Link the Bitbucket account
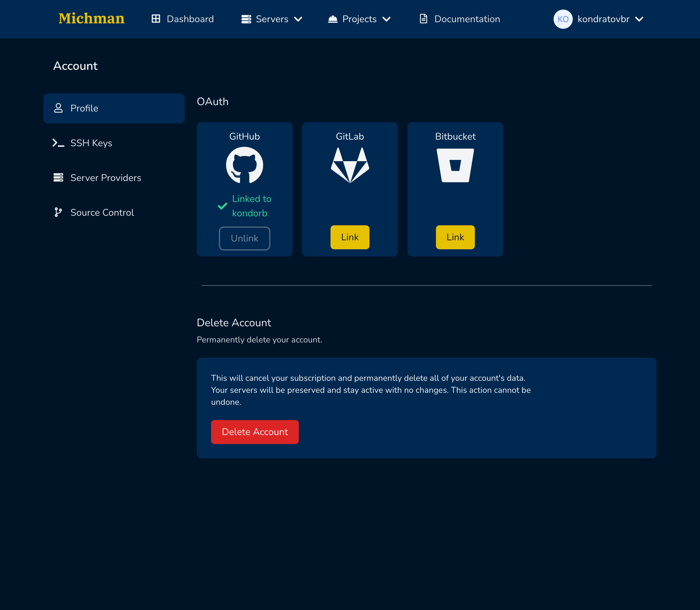The image size is (700, 610). pyautogui.click(x=455, y=237)
